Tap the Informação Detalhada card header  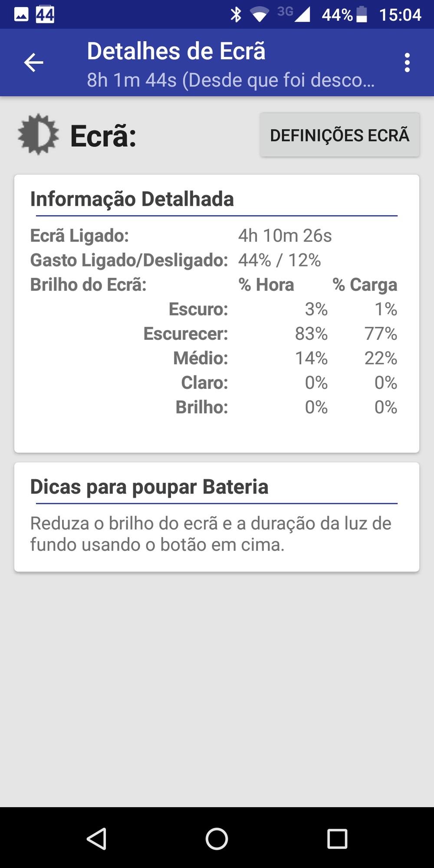click(132, 199)
